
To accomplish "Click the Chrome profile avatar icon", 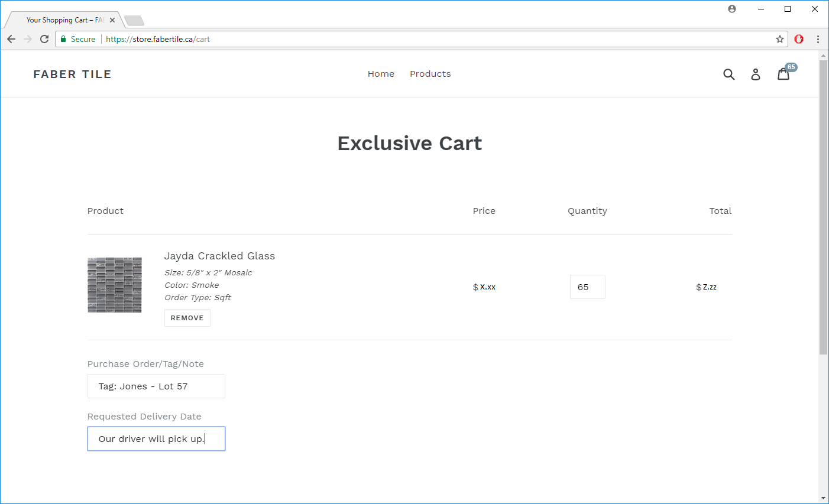I will coord(732,9).
